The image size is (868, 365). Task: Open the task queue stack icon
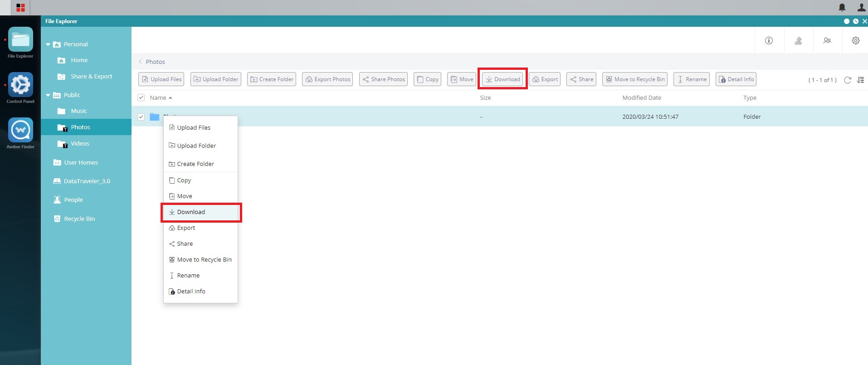click(x=798, y=40)
